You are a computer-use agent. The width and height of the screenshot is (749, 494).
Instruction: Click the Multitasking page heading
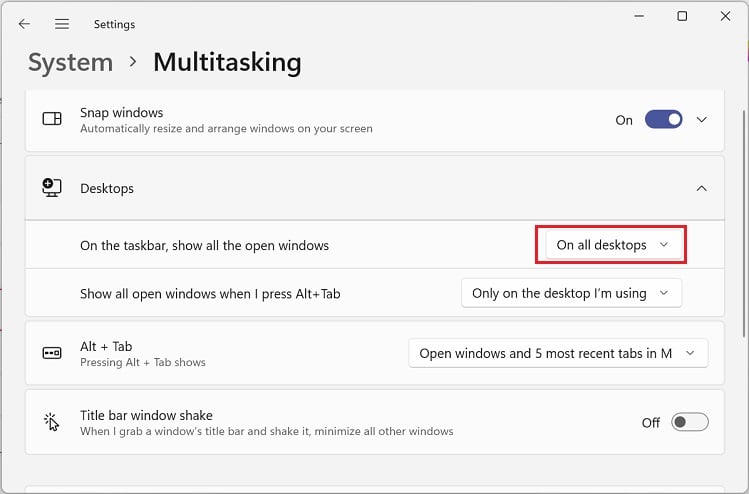[x=227, y=63]
